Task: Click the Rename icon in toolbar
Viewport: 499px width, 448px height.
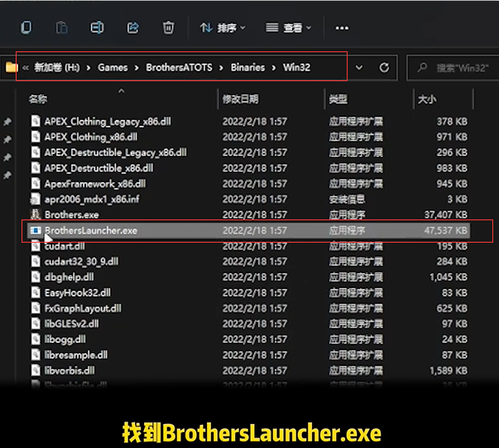Action: (x=97, y=27)
